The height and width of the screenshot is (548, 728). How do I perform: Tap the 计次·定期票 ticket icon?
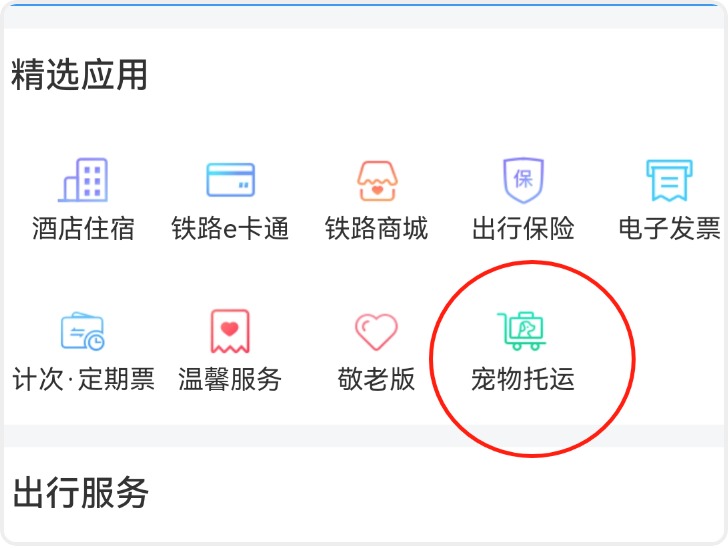[83, 331]
